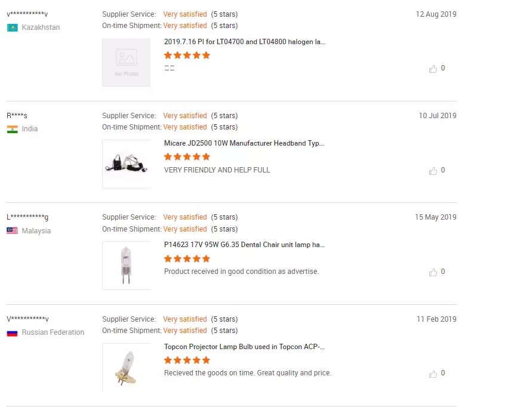View the Micare headband lamp thumbnail
The width and height of the screenshot is (532, 407).
[126, 164]
